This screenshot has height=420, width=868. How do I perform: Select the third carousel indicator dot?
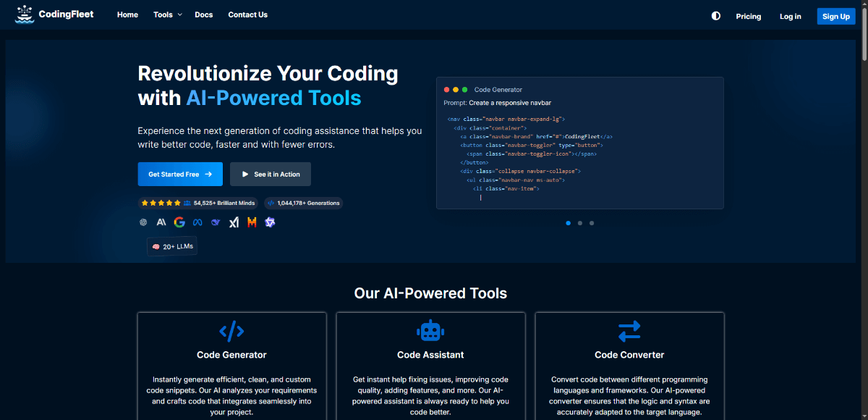point(592,223)
